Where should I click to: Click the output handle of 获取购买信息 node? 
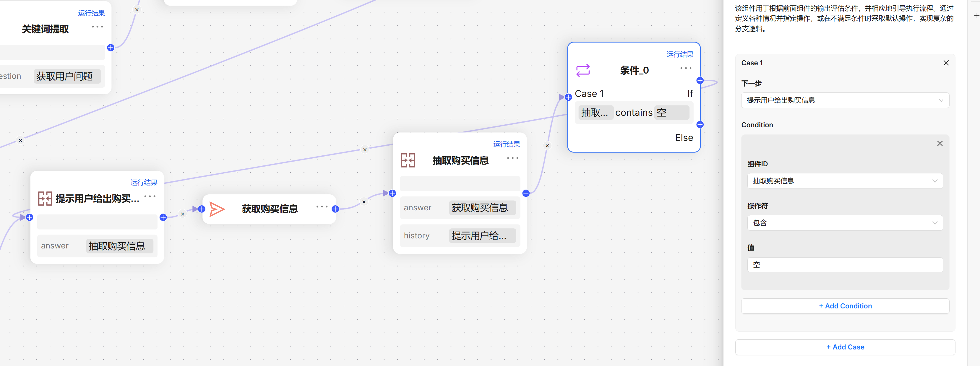pyautogui.click(x=335, y=209)
